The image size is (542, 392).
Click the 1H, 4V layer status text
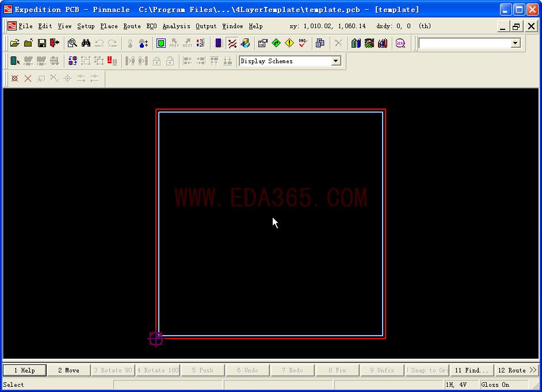456,385
